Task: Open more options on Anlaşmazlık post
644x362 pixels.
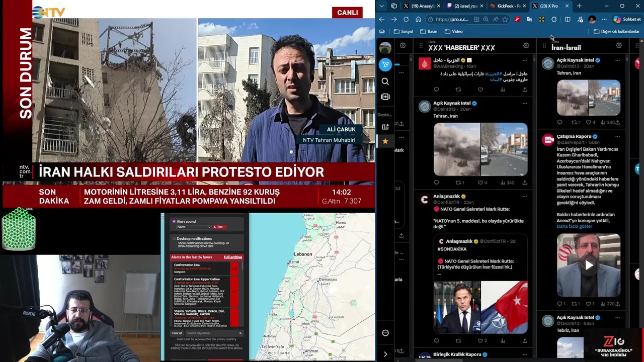Action: tap(525, 197)
